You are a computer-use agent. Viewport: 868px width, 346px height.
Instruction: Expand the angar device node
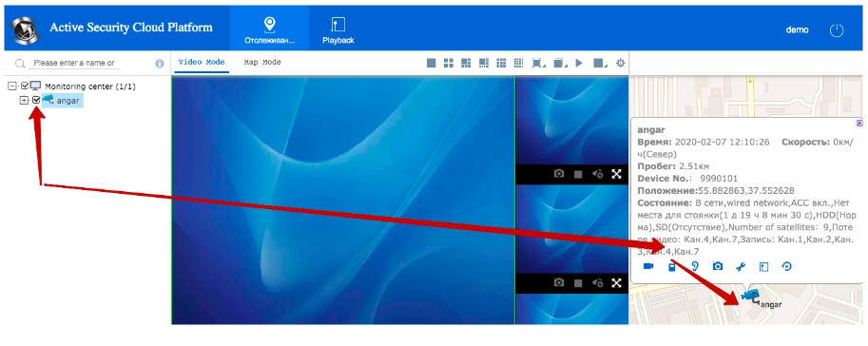click(x=24, y=100)
